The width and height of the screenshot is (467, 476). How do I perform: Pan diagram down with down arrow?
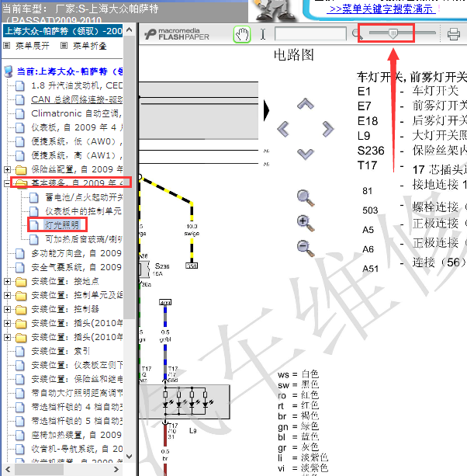306,154
